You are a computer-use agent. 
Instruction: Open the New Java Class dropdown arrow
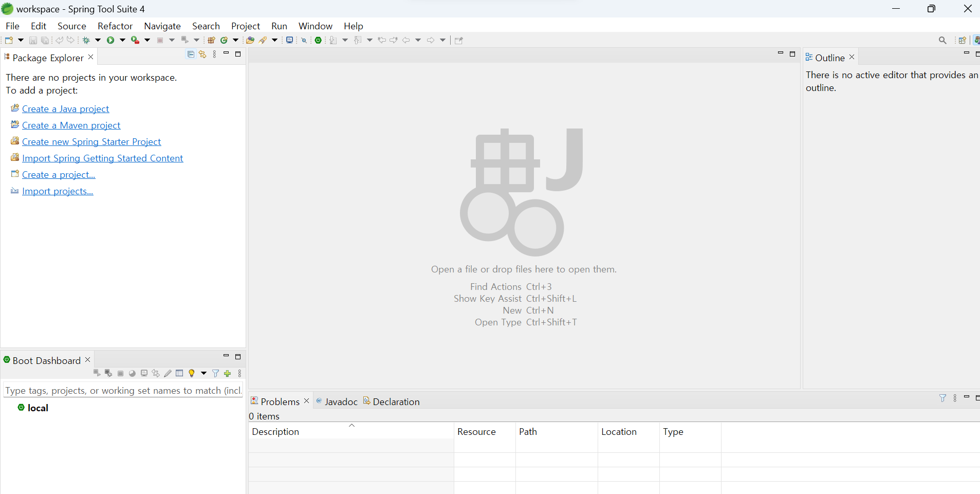coord(236,40)
